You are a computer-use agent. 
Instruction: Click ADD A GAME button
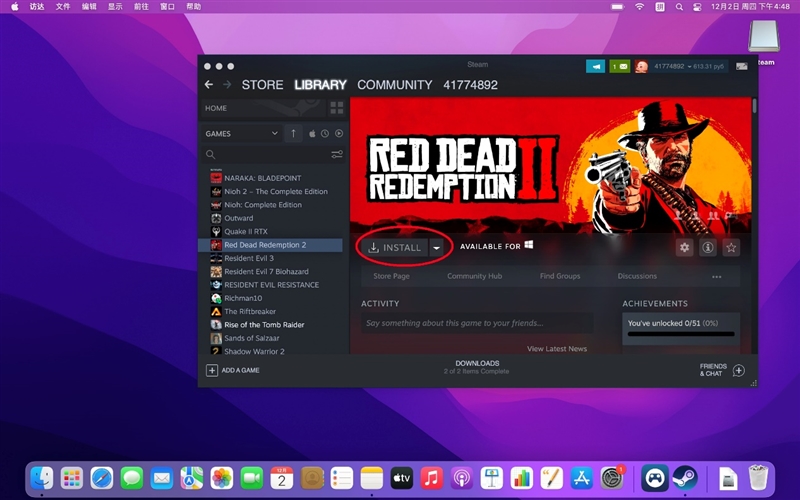[x=233, y=370]
